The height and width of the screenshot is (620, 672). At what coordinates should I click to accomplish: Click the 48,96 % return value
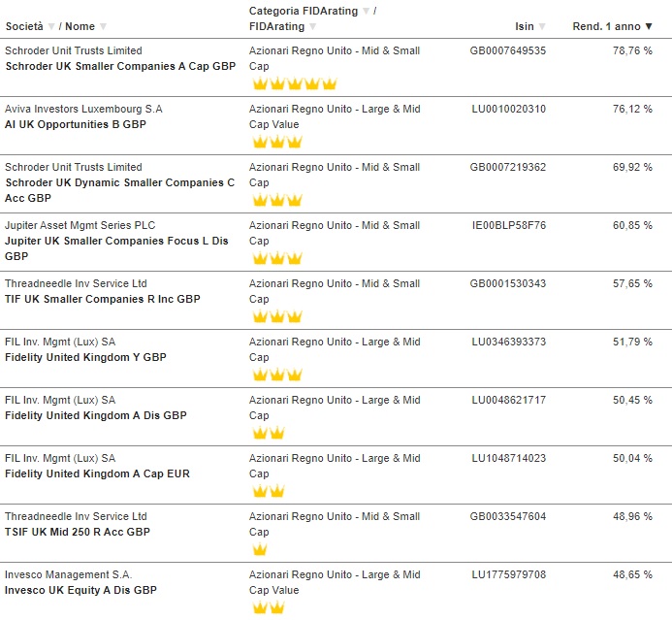(632, 516)
